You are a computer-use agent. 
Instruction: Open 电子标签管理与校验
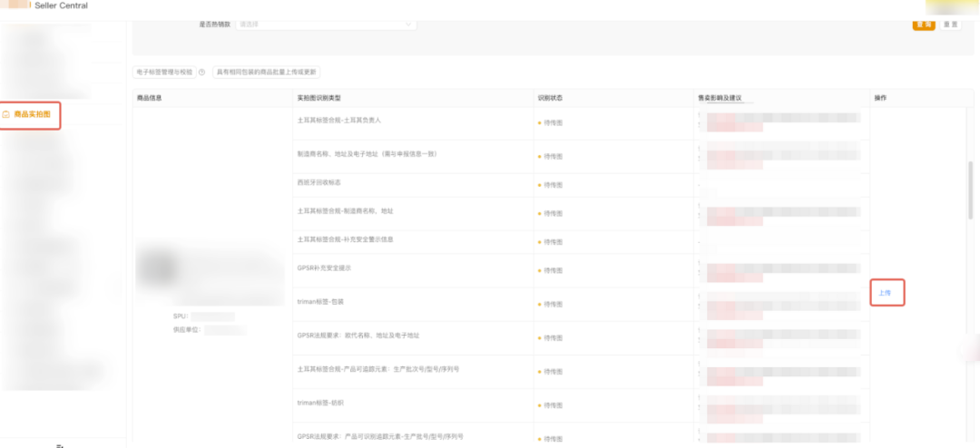(164, 73)
